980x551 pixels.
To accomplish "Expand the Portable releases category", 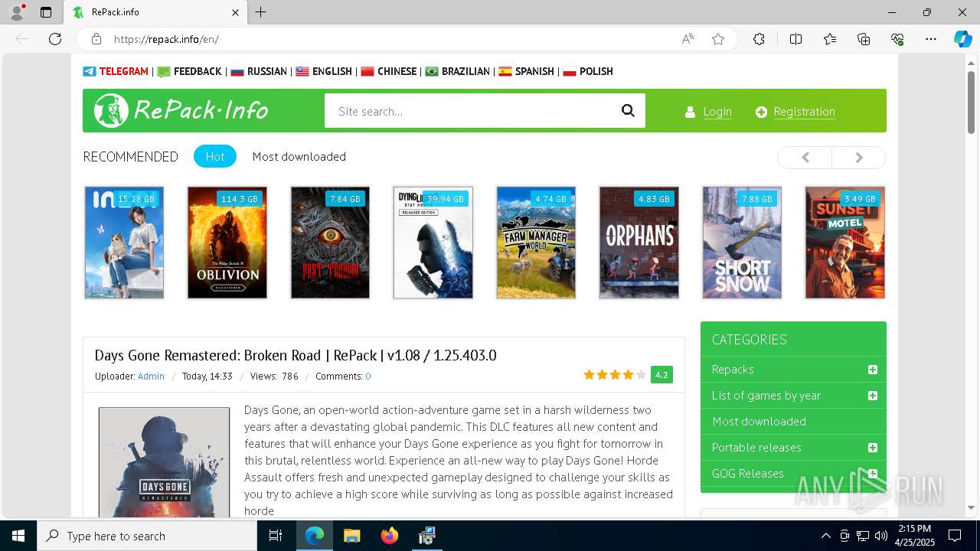I will pyautogui.click(x=873, y=448).
